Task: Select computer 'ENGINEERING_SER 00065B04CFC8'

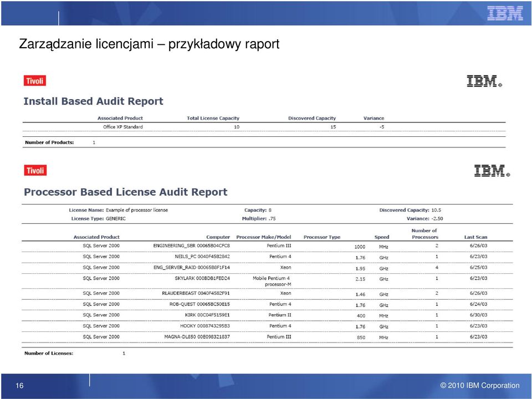Action: 191,245
